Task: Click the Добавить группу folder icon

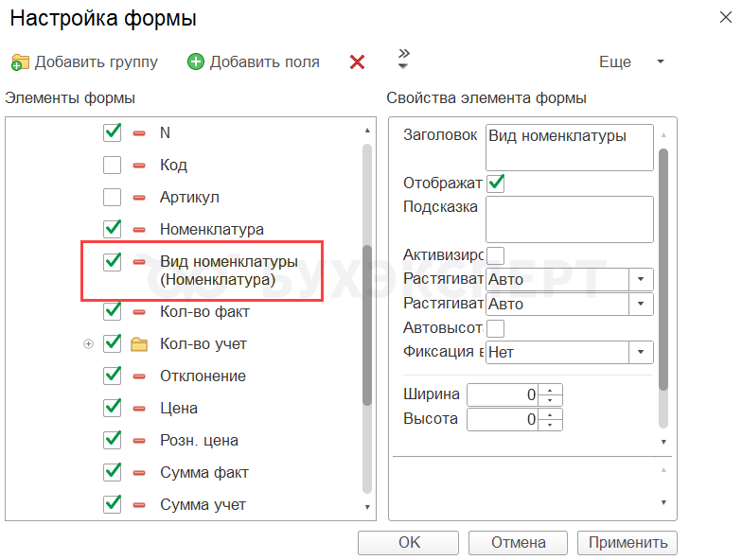Action: [x=21, y=62]
